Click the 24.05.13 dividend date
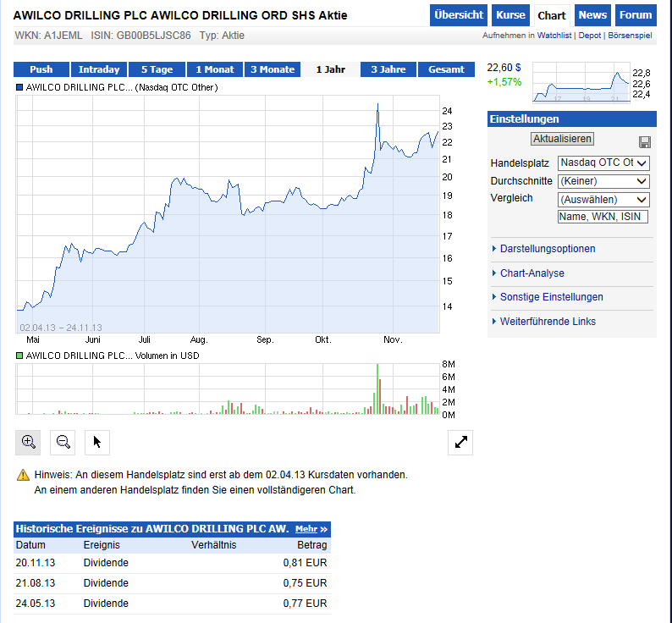 pos(36,604)
